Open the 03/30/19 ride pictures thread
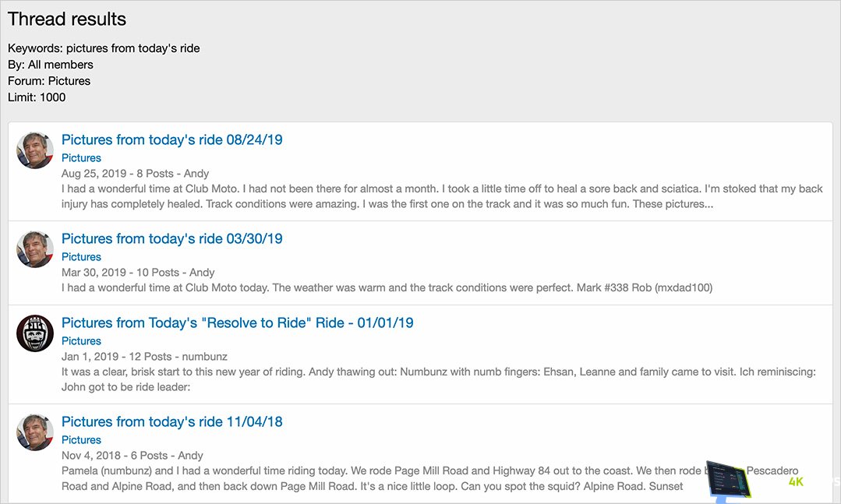This screenshot has width=841, height=504. pos(173,238)
